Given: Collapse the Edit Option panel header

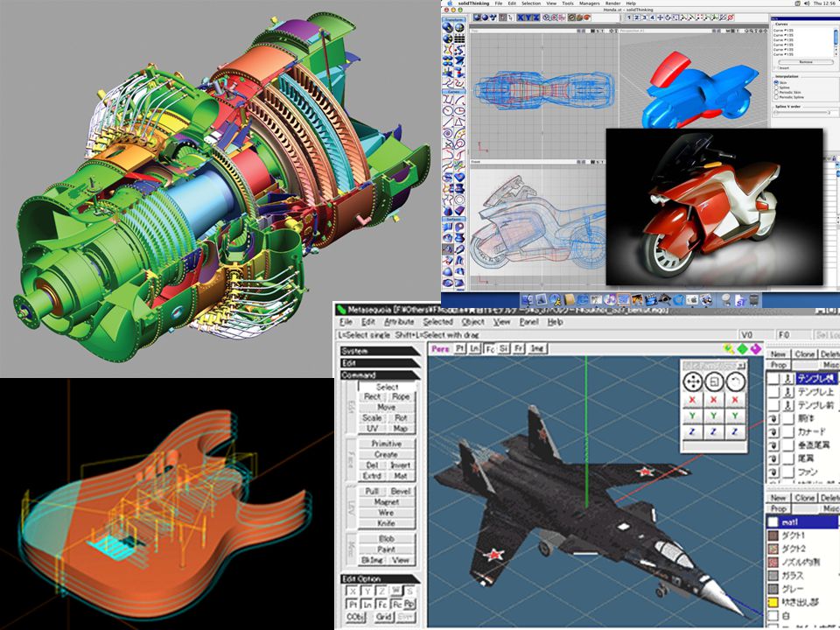Looking at the screenshot, I should [381, 579].
